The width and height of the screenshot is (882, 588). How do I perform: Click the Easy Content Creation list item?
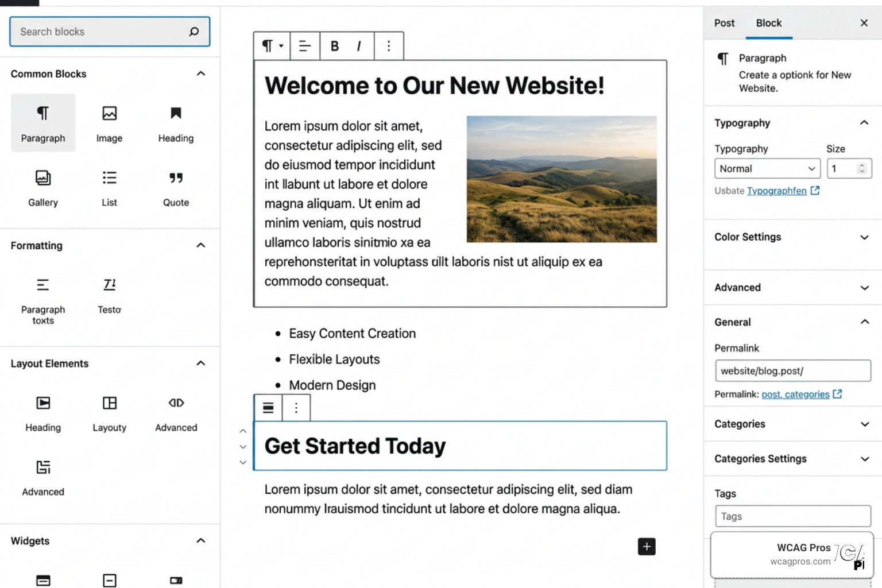click(x=352, y=334)
